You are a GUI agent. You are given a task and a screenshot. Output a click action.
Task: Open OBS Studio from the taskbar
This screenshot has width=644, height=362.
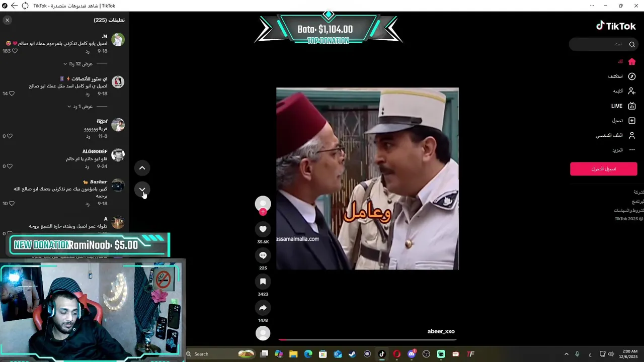coord(426,354)
